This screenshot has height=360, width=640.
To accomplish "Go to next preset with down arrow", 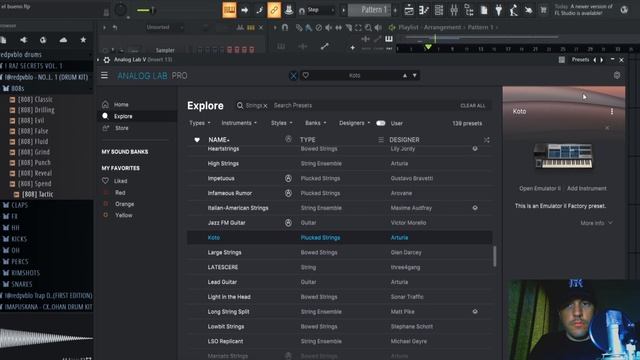I will (414, 76).
